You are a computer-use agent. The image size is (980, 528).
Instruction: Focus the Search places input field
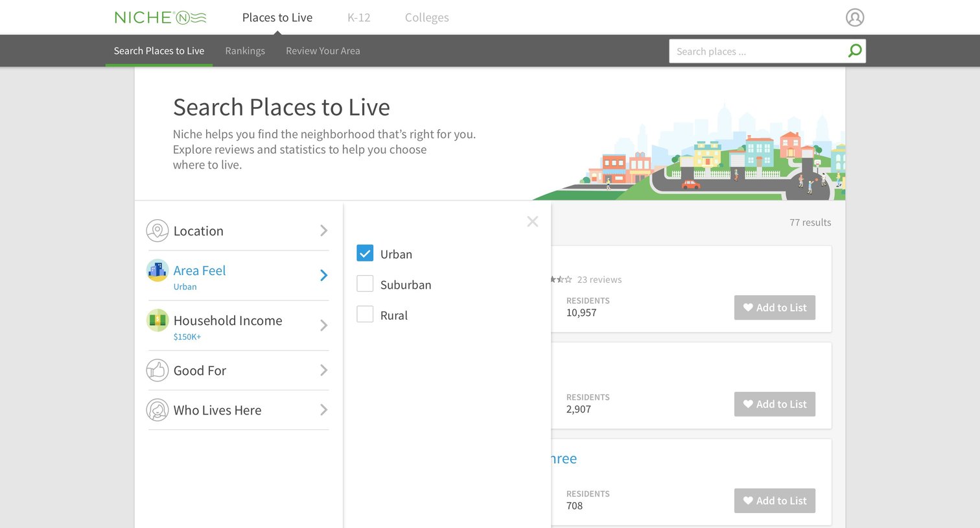pos(758,51)
